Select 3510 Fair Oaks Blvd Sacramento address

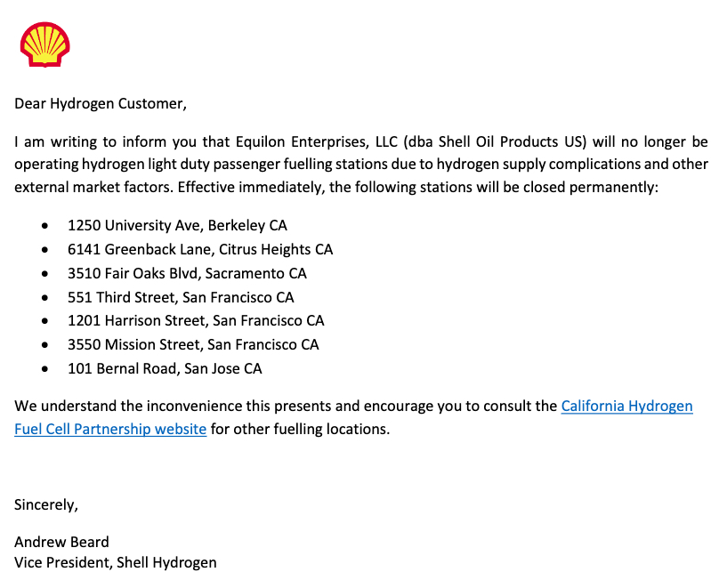click(x=187, y=273)
